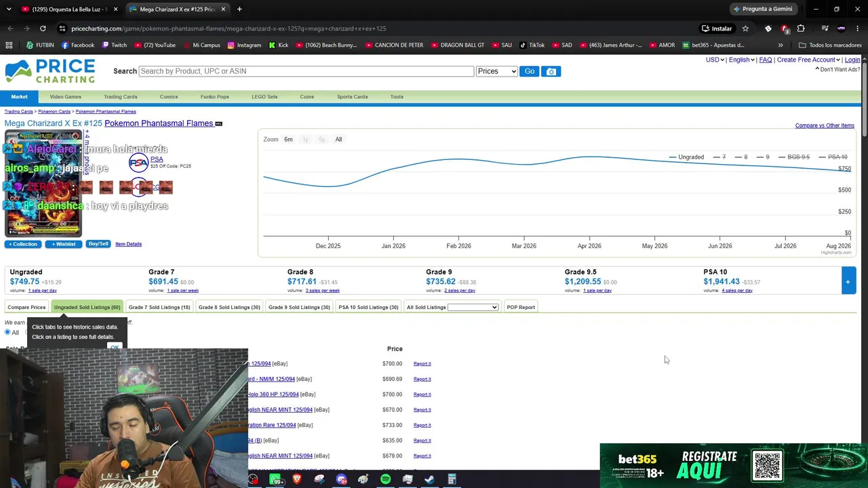Image resolution: width=868 pixels, height=488 pixels.
Task: Open the Comics menu
Action: (169, 97)
